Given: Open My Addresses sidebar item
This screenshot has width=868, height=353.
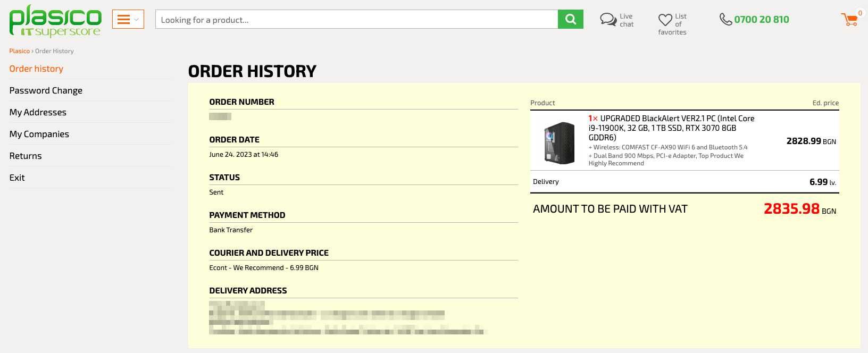Looking at the screenshot, I should point(38,112).
